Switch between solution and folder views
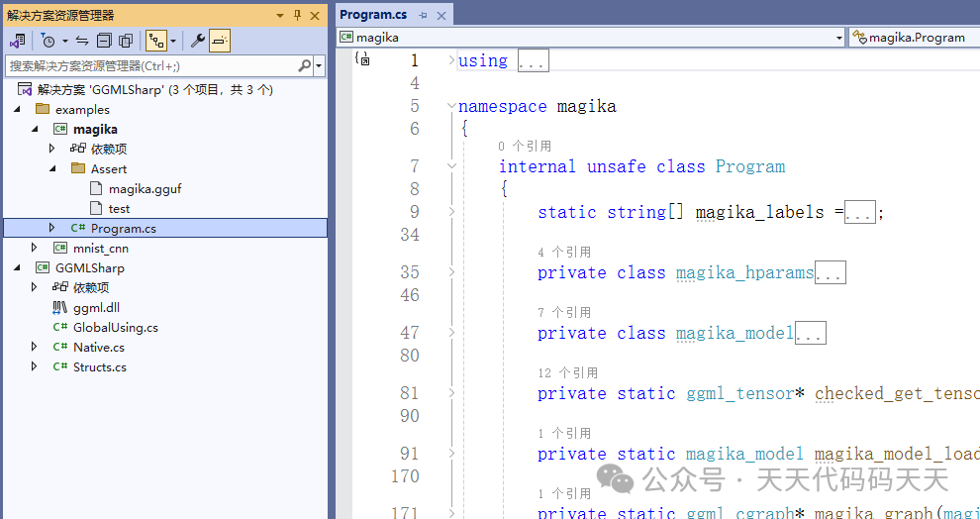The height and width of the screenshot is (519, 980). [16, 42]
